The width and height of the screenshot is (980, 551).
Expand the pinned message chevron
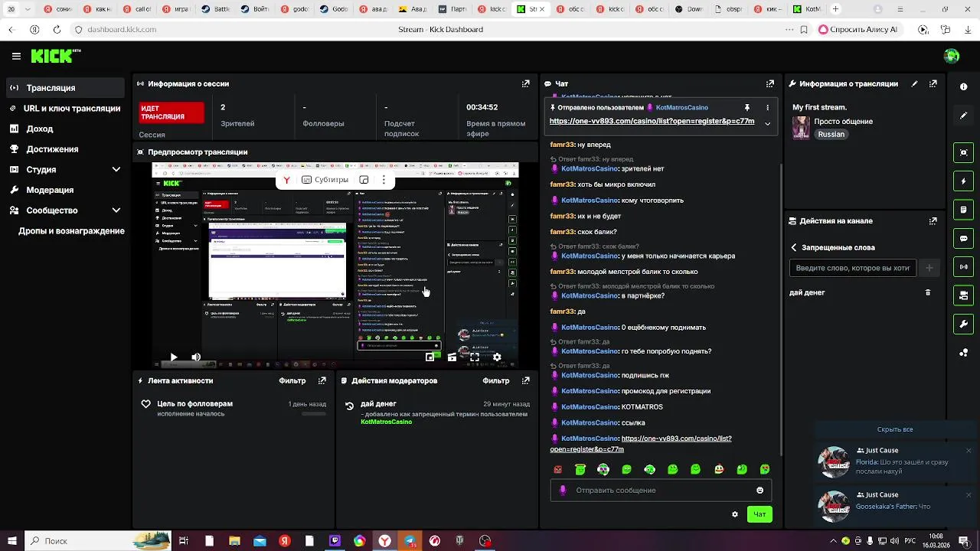point(767,123)
